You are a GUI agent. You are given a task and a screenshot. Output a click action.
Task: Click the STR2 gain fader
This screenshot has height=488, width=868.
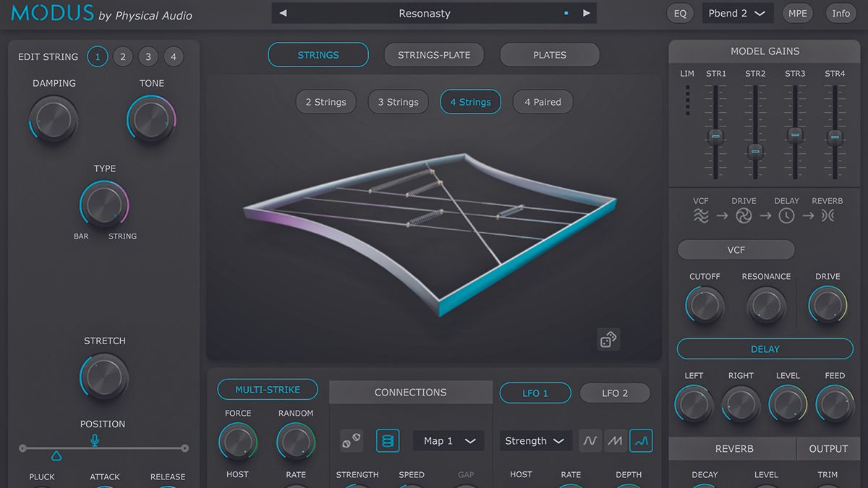tap(755, 151)
